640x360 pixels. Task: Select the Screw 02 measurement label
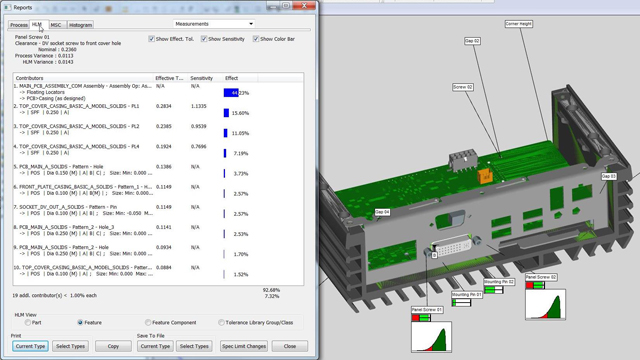point(463,87)
